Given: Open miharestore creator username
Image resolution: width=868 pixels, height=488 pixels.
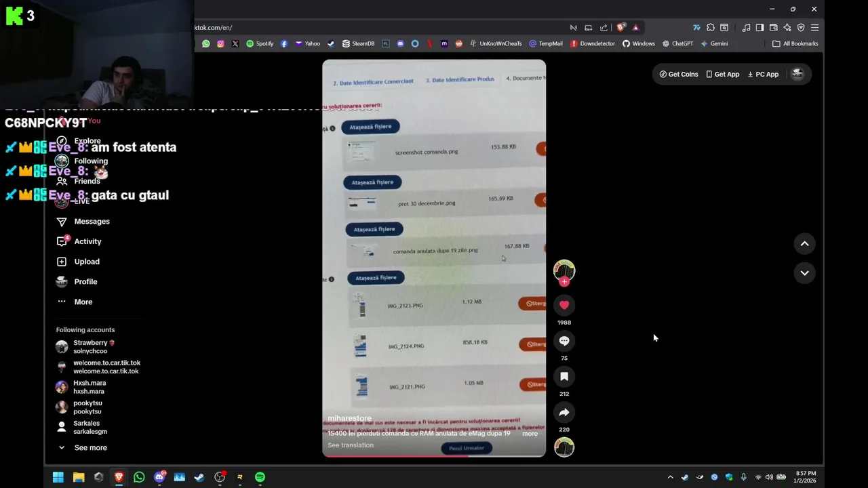Looking at the screenshot, I should point(349,418).
